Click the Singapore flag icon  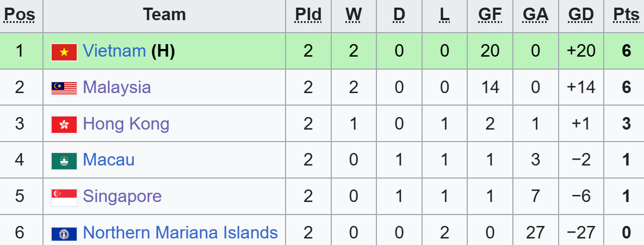64,197
